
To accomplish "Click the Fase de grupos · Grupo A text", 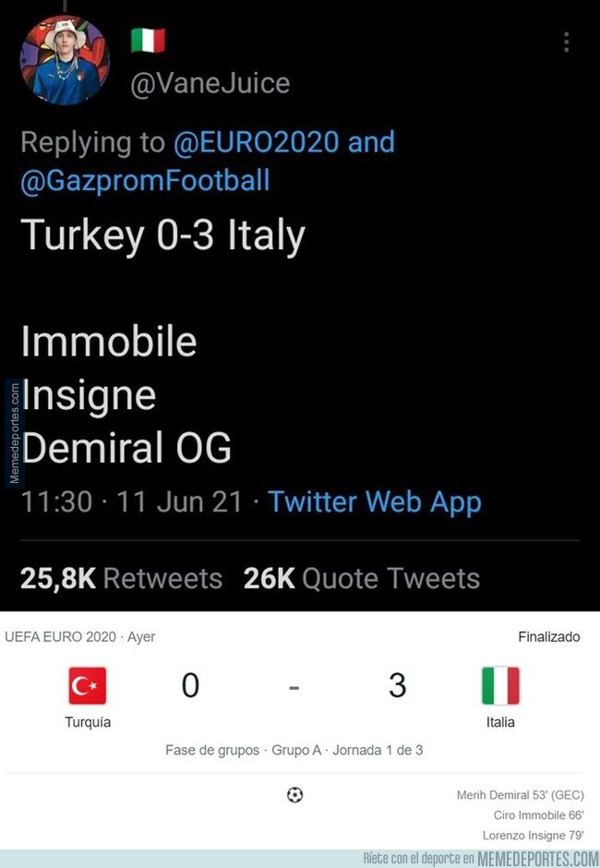I will (243, 750).
